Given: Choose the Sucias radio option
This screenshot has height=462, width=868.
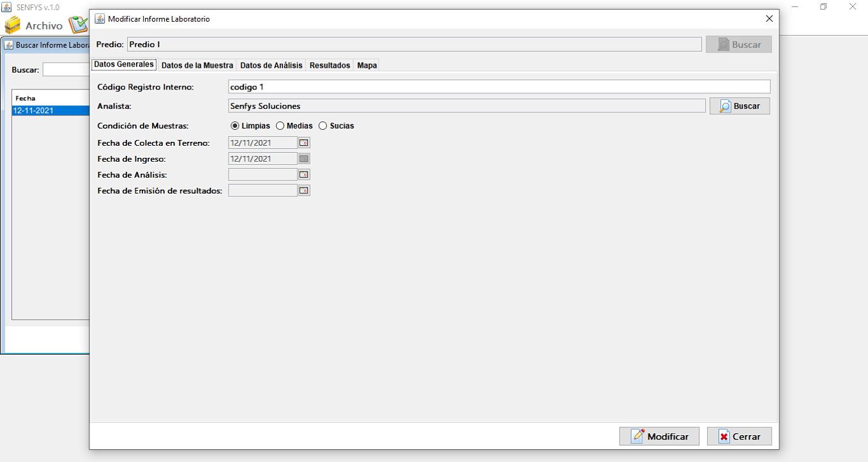Looking at the screenshot, I should (x=323, y=126).
